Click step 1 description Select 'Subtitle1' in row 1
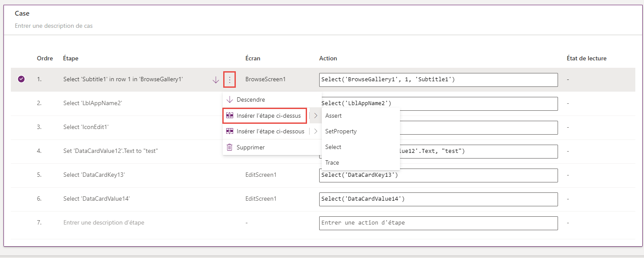The width and height of the screenshot is (644, 258). point(123,80)
